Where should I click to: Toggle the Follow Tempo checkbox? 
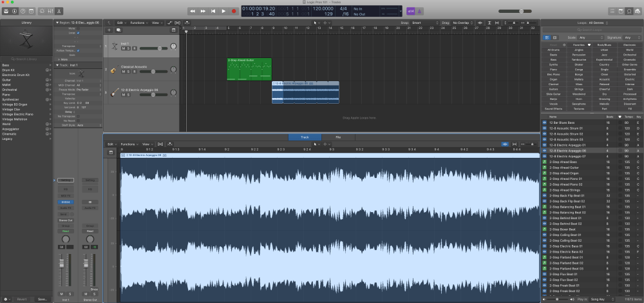tap(79, 50)
